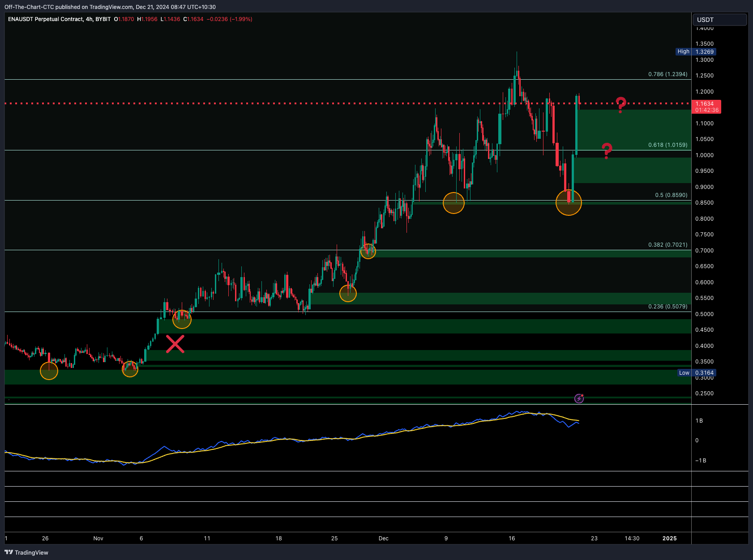Screen dimensions: 753x560
Task: Click the 0.5000 price axis label
Action: pyautogui.click(x=704, y=314)
